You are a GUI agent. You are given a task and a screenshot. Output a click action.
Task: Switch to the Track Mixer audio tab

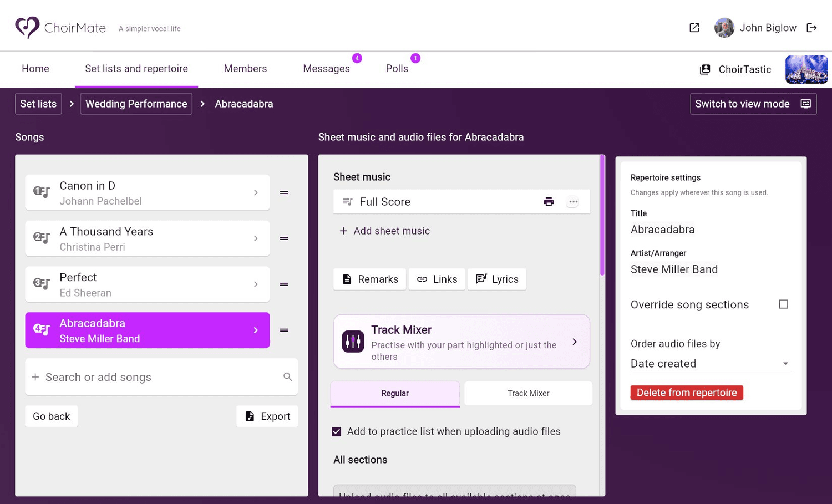528,394
